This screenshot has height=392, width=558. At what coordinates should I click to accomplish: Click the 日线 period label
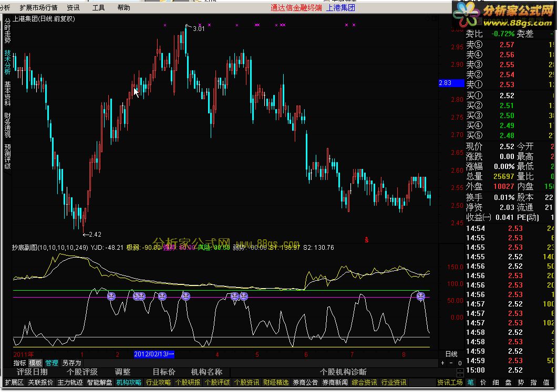click(x=451, y=354)
